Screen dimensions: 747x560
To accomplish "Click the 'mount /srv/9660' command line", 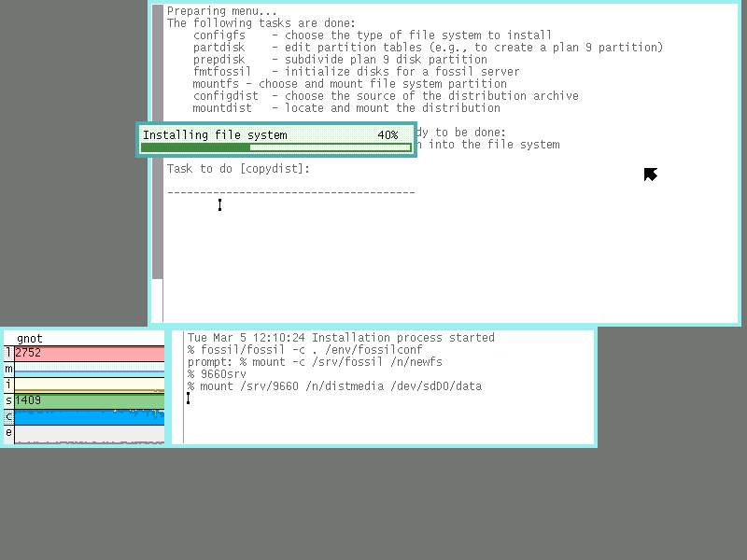I will [334, 386].
